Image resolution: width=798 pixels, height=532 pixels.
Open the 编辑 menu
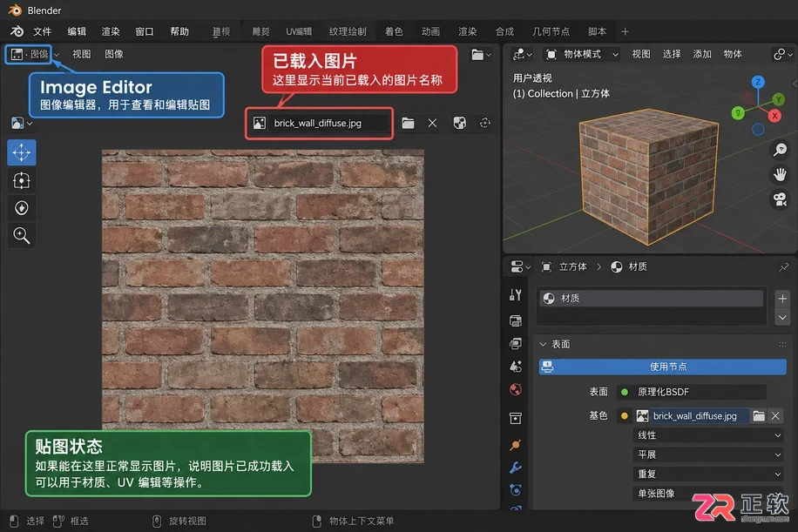[77, 31]
